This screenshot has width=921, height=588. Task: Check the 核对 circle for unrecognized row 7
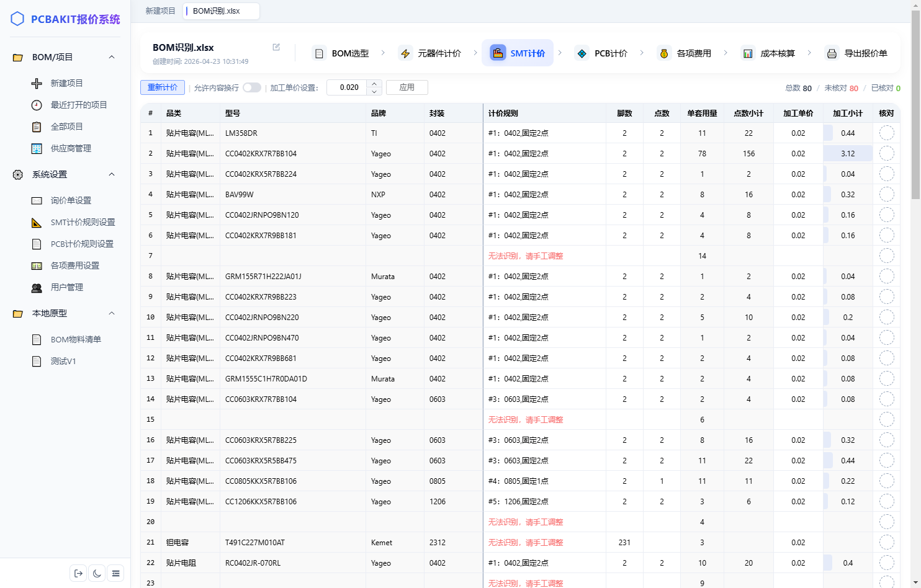pos(887,256)
